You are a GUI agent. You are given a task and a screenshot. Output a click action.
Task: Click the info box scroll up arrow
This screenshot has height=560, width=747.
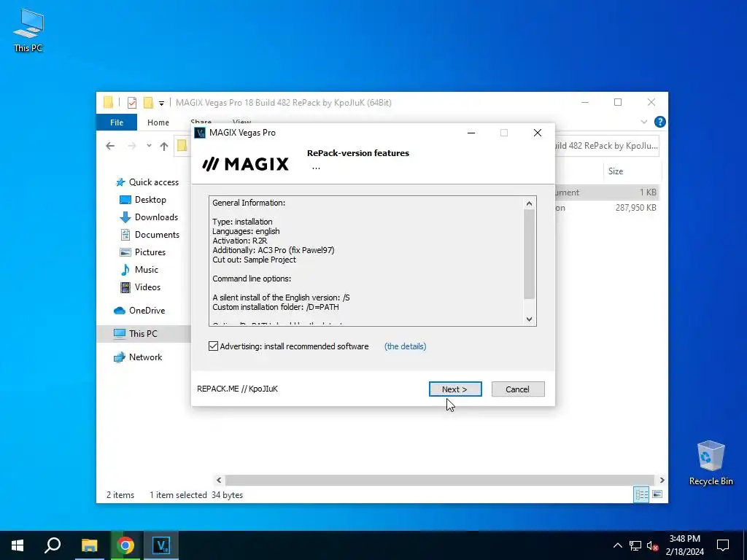click(529, 203)
